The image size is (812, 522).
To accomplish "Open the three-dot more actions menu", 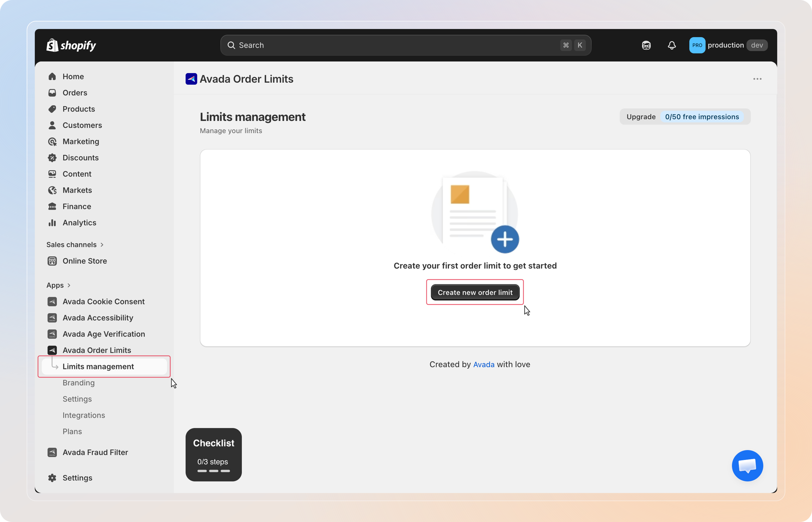I will [x=757, y=79].
